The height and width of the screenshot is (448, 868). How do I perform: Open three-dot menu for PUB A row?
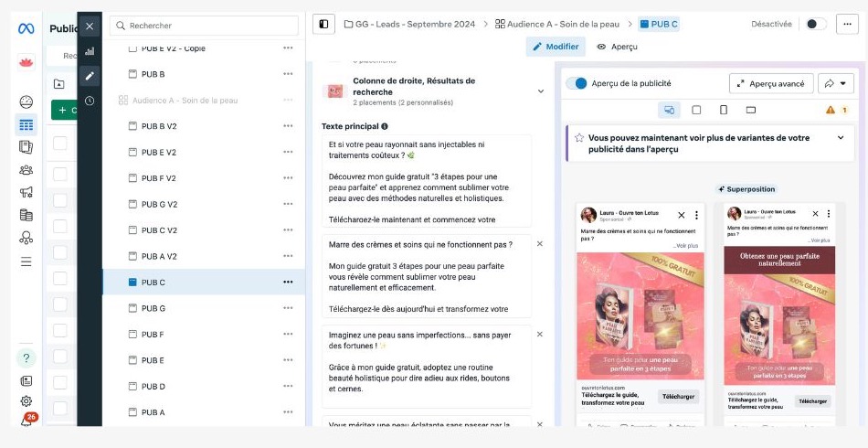pyautogui.click(x=288, y=412)
